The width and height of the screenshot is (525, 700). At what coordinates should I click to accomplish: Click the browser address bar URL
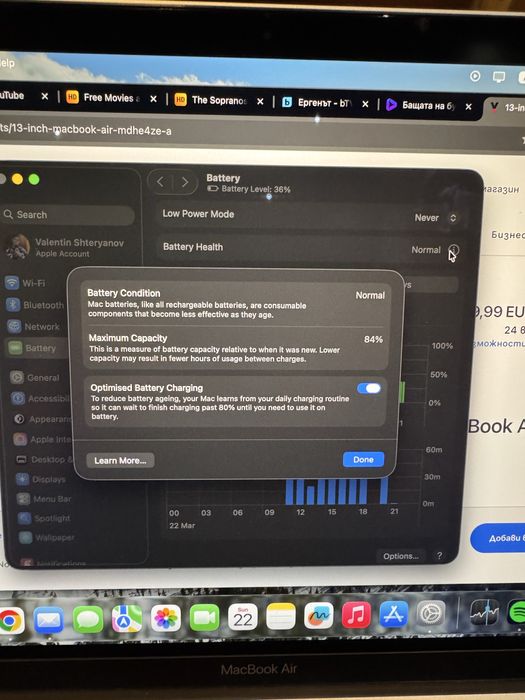[x=86, y=129]
